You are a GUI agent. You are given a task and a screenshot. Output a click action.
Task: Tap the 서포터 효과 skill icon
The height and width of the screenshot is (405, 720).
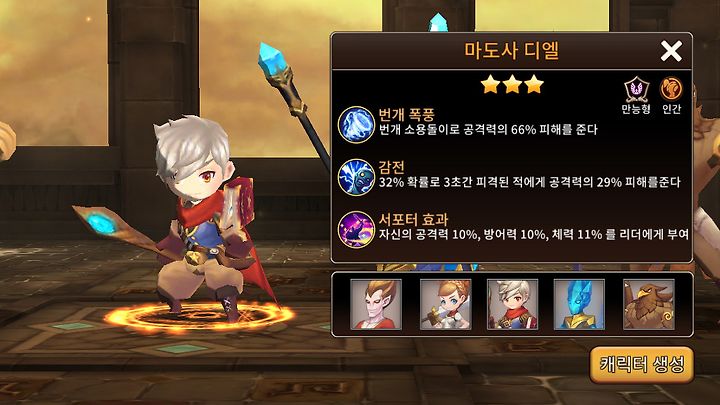click(x=356, y=230)
